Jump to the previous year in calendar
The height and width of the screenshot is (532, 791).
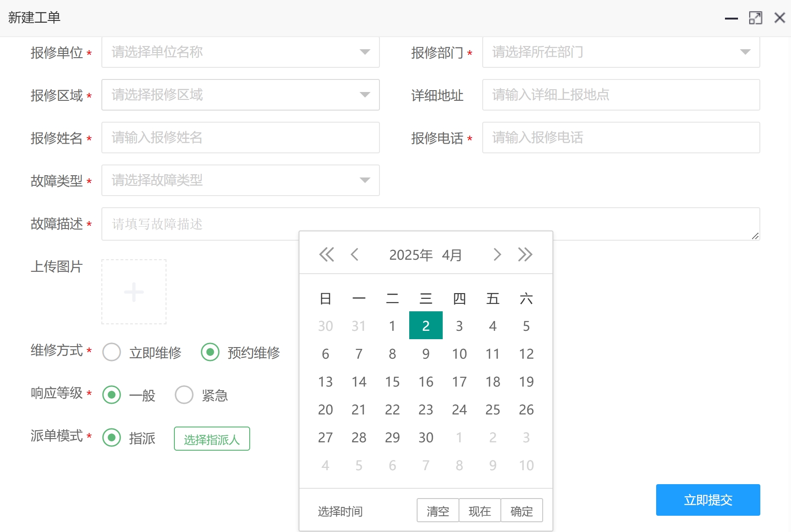click(x=326, y=254)
